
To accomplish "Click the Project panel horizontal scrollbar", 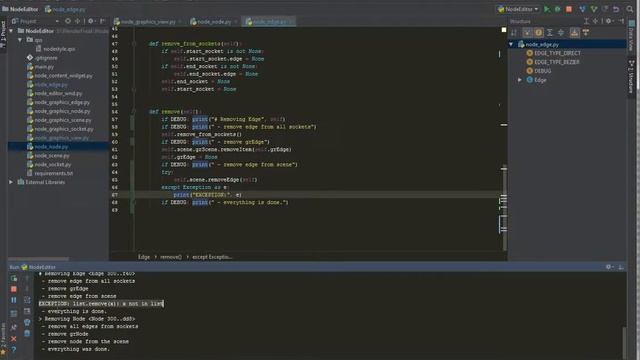I will click(x=38, y=259).
